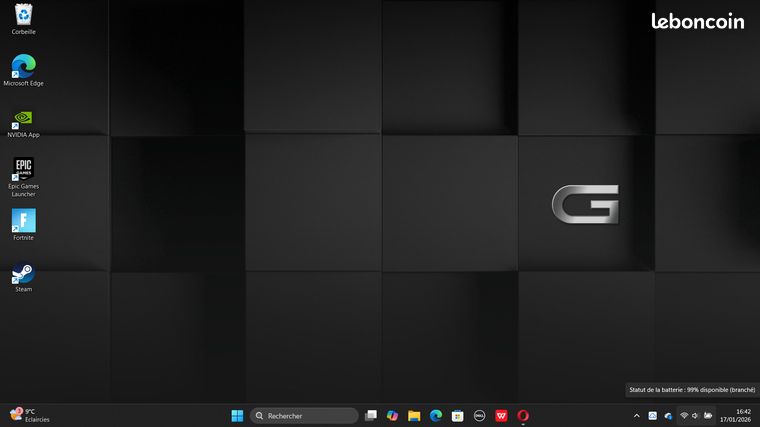Screen dimensions: 760x427
Task: Select the Microsoft Edge desktop shortcut
Action: 23,70
